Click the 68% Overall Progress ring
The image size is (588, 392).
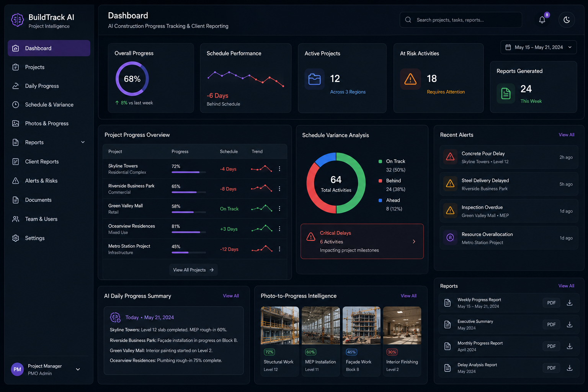pos(132,79)
